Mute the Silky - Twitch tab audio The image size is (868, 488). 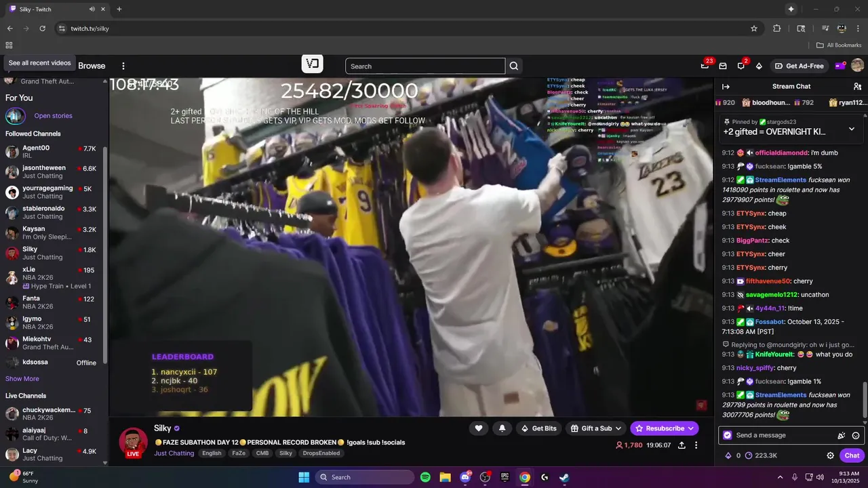pos(92,9)
